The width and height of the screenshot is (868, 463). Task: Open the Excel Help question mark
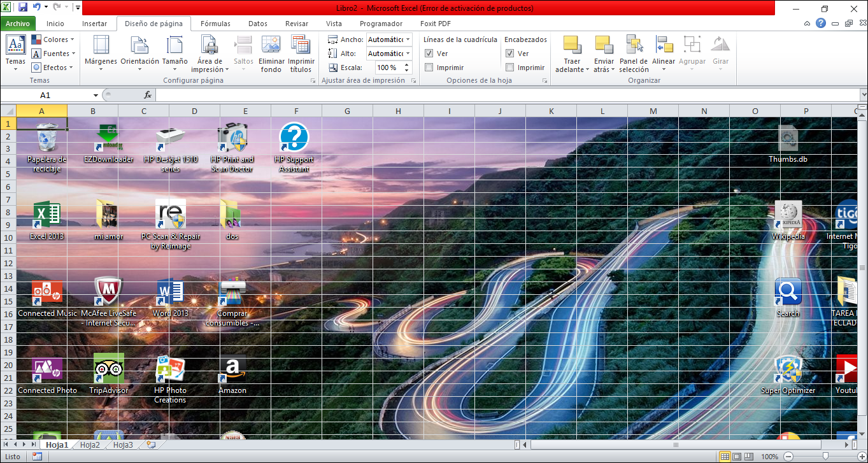coord(821,23)
